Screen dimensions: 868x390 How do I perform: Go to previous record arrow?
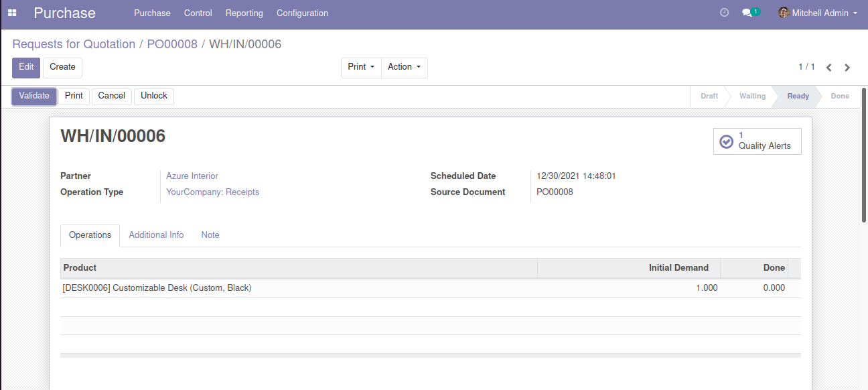coord(829,68)
